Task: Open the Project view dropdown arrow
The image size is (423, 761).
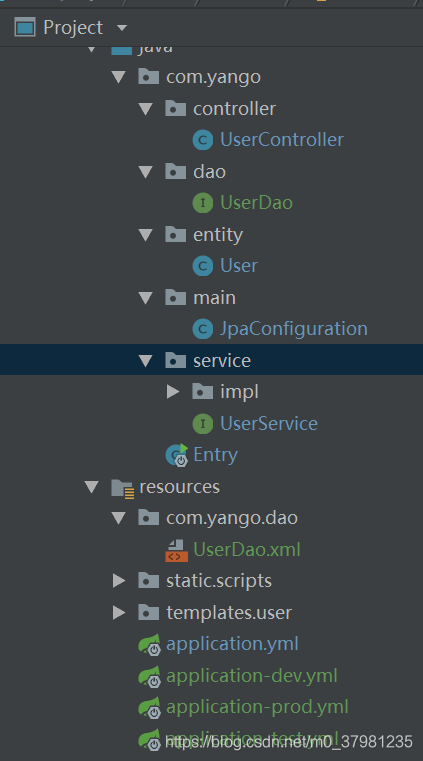Action: tap(122, 28)
